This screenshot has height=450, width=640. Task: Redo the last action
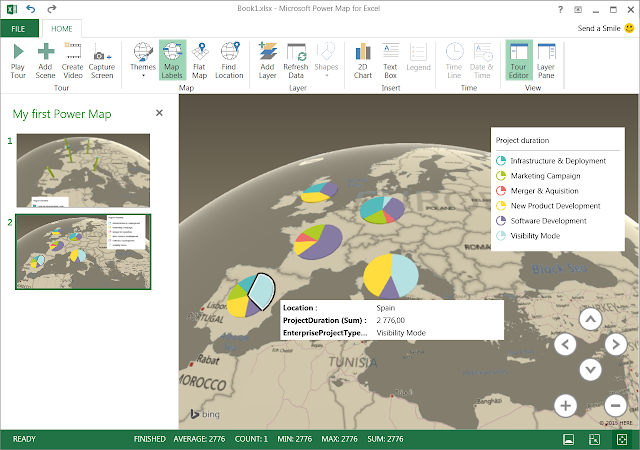[51, 9]
